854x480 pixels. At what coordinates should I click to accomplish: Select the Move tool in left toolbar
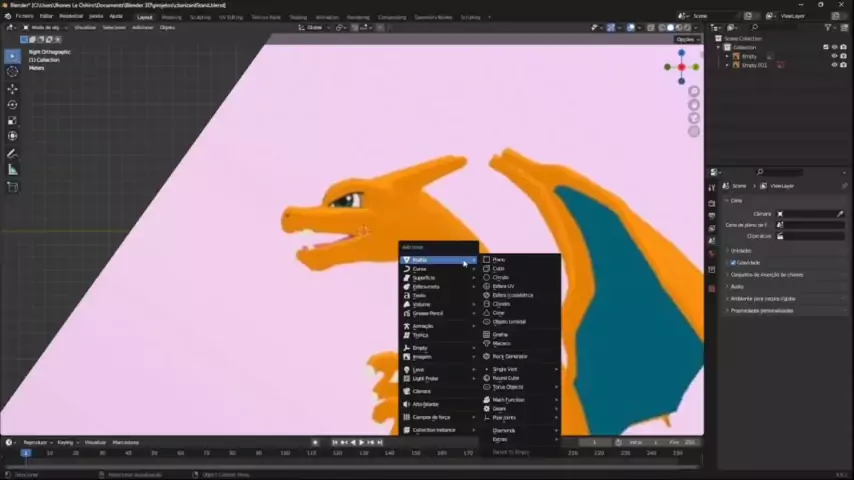(x=13, y=89)
